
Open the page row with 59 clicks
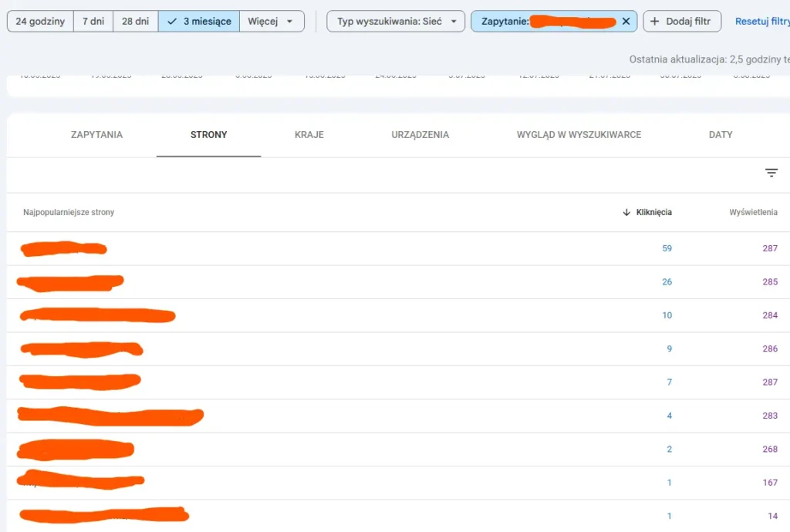coord(63,248)
